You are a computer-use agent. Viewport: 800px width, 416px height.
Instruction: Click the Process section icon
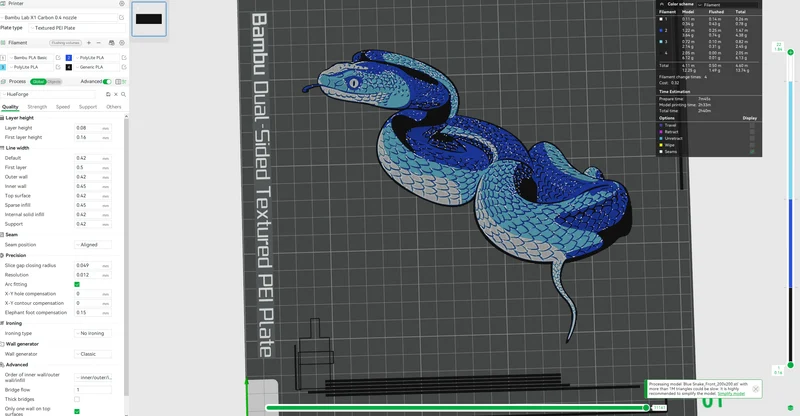coord(3,82)
